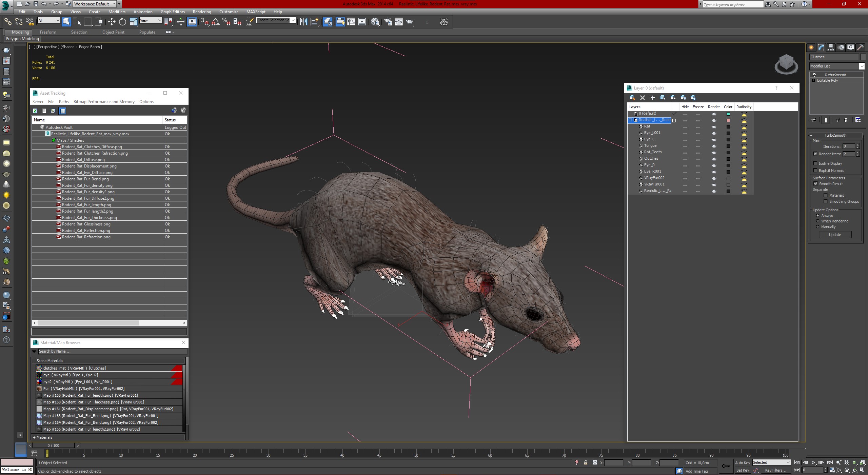The height and width of the screenshot is (475, 868).
Task: Collapse Scene Materials section
Action: 34,361
